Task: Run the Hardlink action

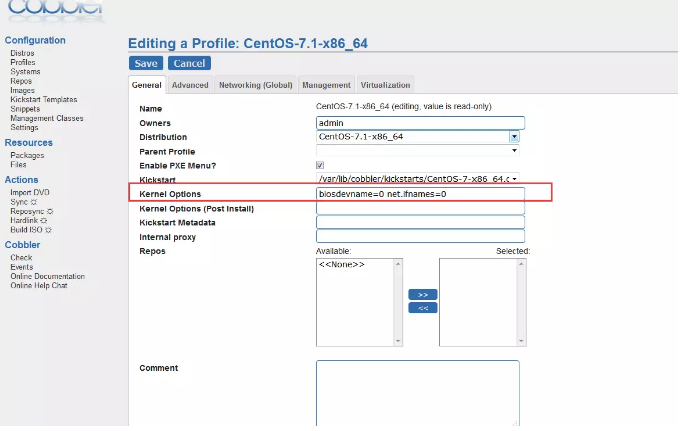Action: click(24, 220)
